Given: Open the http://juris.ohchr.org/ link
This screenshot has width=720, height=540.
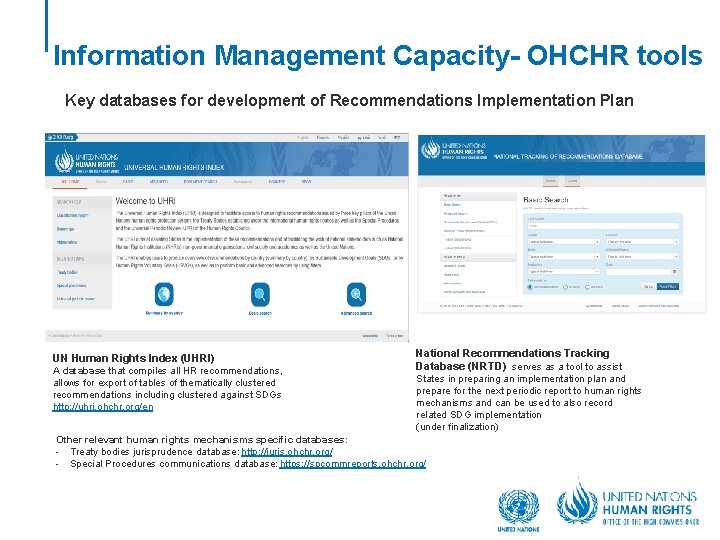Looking at the screenshot, I should [287, 452].
